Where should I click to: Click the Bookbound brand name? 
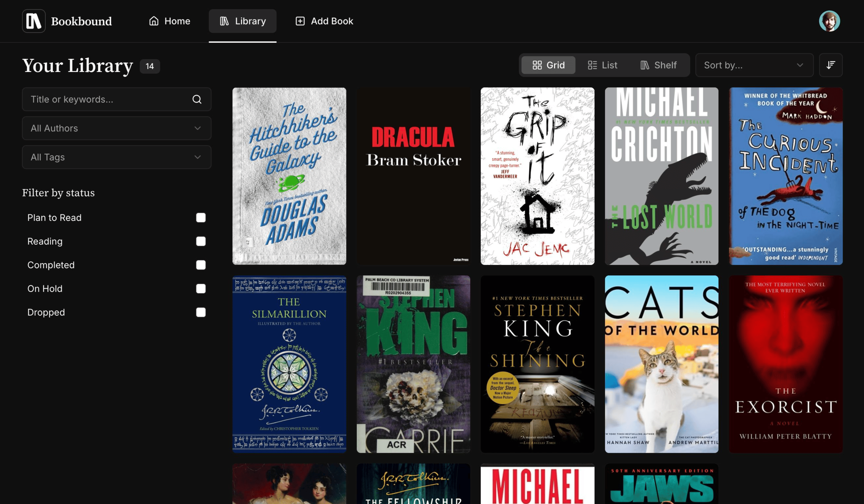[x=81, y=21]
